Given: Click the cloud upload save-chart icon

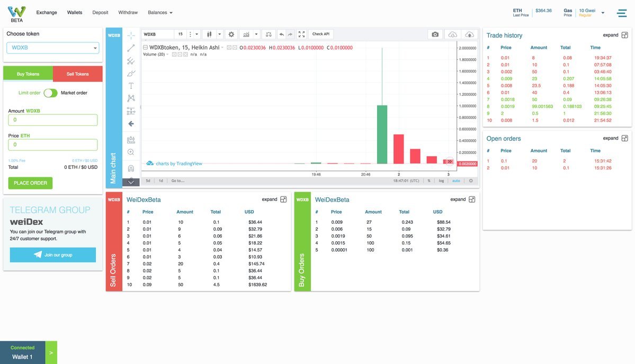Looking at the screenshot, I should (469, 34).
